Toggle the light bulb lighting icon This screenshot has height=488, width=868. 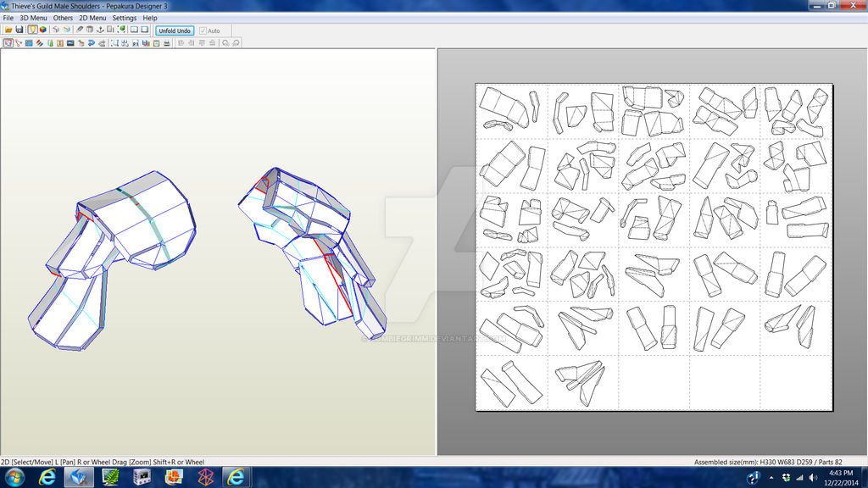[33, 30]
